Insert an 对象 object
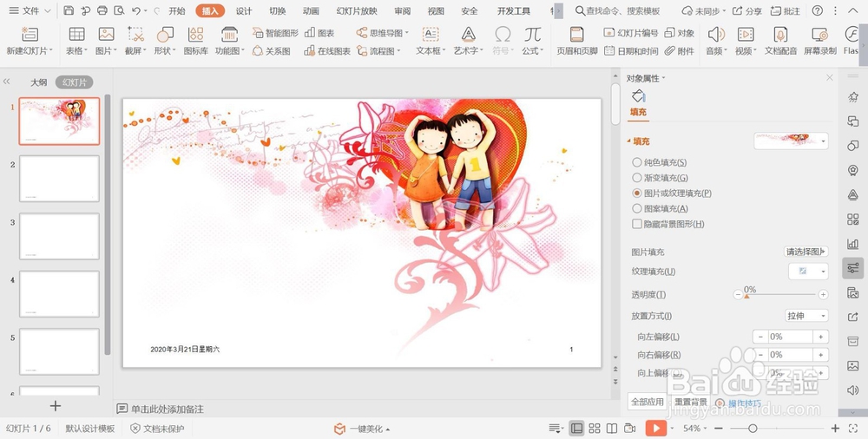This screenshot has width=868, height=439. point(680,33)
